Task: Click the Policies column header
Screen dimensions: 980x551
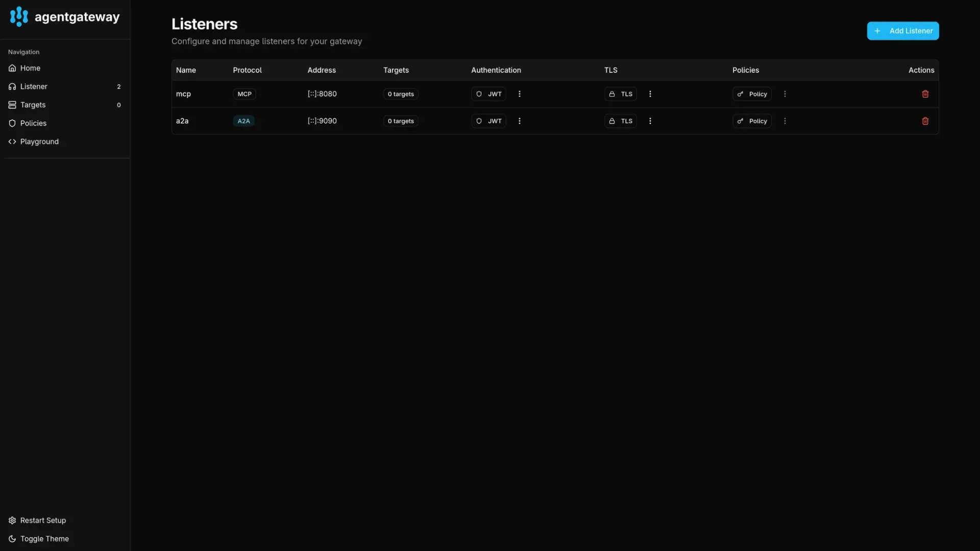Action: pyautogui.click(x=745, y=70)
